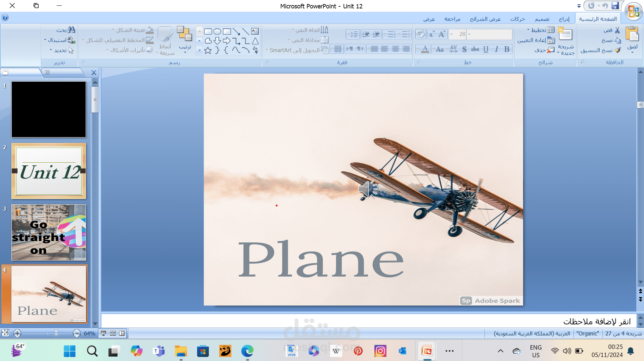This screenshot has height=361, width=644.
Task: Pick the Text Box shape tool
Action: [x=255, y=31]
